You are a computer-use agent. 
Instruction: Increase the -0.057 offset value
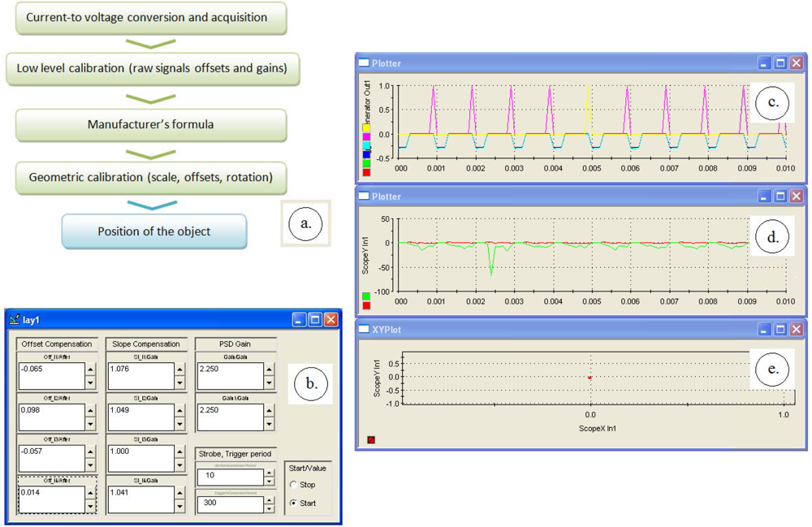[91, 452]
